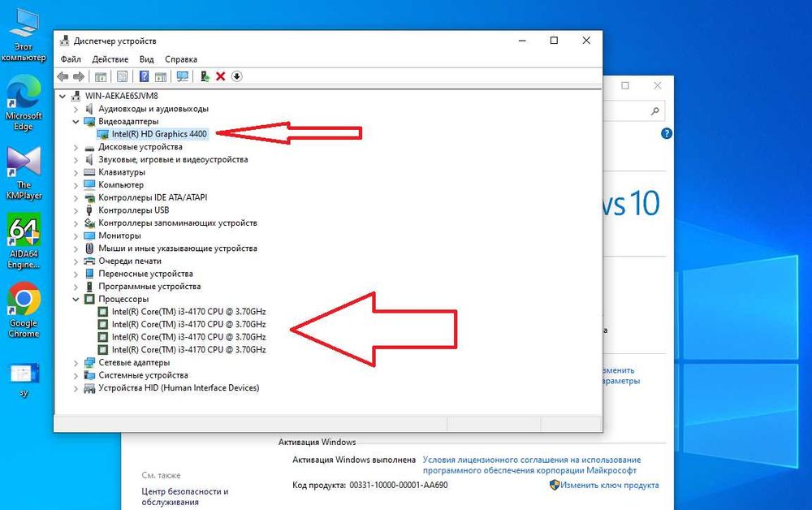Open The KMPlayer desktop shortcut
This screenshot has height=510, width=812.
pos(24,174)
